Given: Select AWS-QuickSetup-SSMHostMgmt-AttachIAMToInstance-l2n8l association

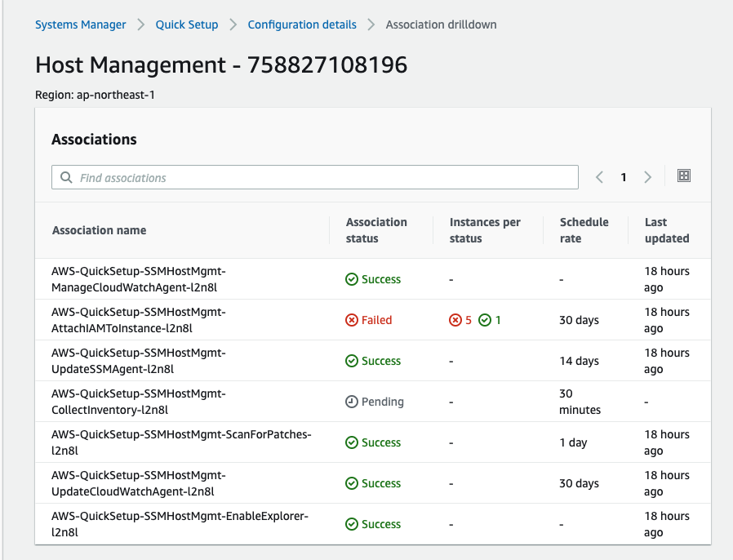Looking at the screenshot, I should pos(139,320).
